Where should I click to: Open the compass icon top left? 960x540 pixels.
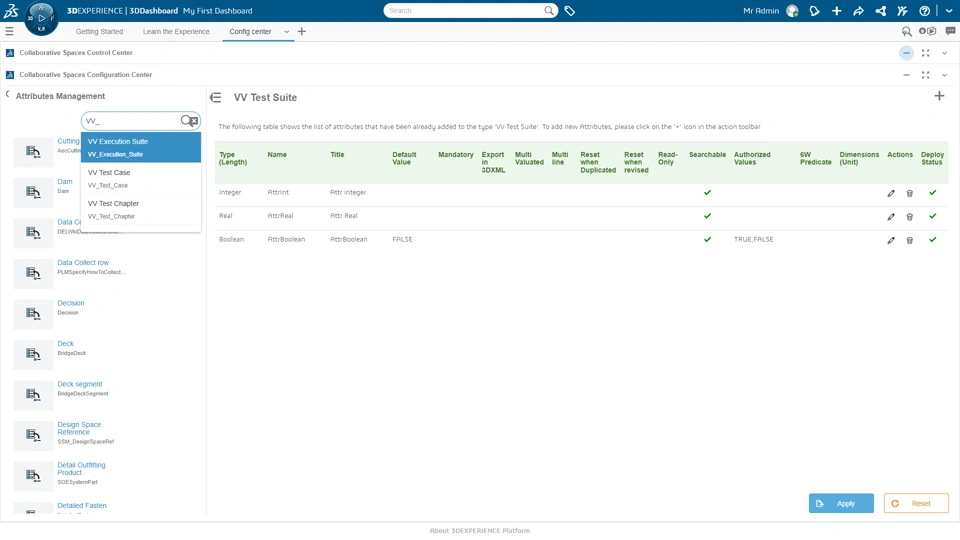pos(41,18)
